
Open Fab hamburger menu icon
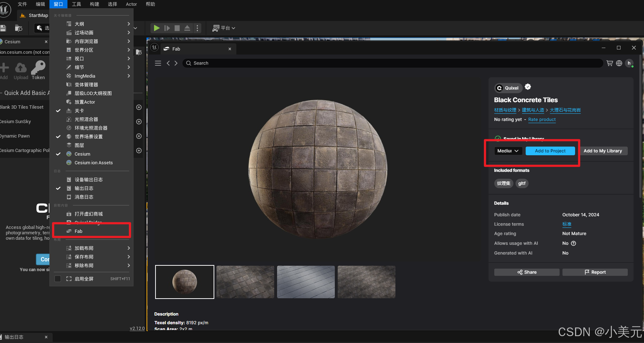158,63
